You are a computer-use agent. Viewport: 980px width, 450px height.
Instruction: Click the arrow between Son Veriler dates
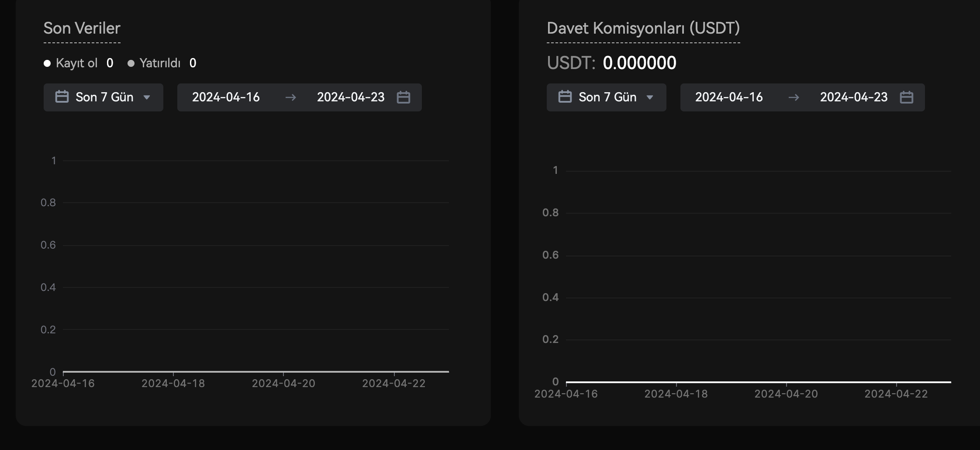[x=290, y=97]
